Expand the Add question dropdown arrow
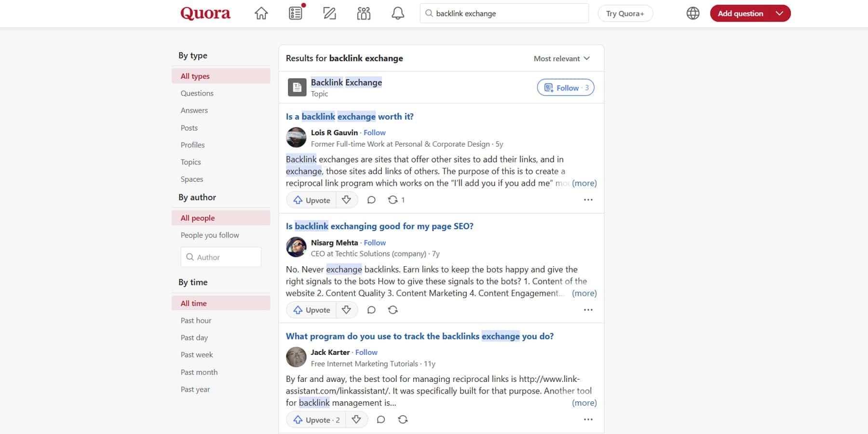Image resolution: width=868 pixels, height=434 pixels. point(780,13)
